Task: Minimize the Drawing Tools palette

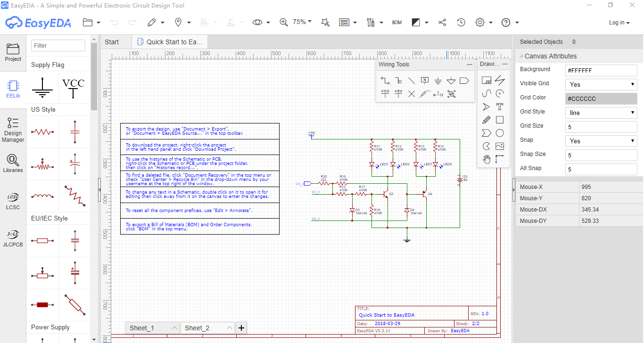Action: point(505,64)
